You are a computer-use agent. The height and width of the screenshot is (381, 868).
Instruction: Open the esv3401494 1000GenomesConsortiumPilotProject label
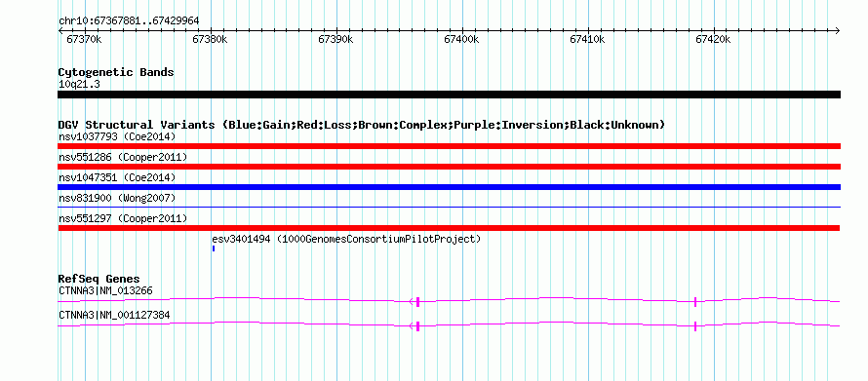(346, 240)
